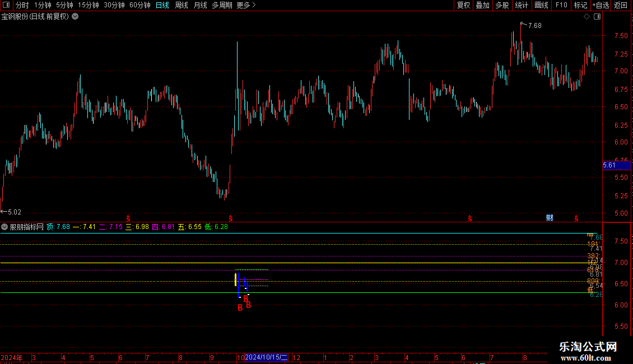The width and height of the screenshot is (633, 364).
Task: Click the lowest red B buy signal
Action: [240, 307]
